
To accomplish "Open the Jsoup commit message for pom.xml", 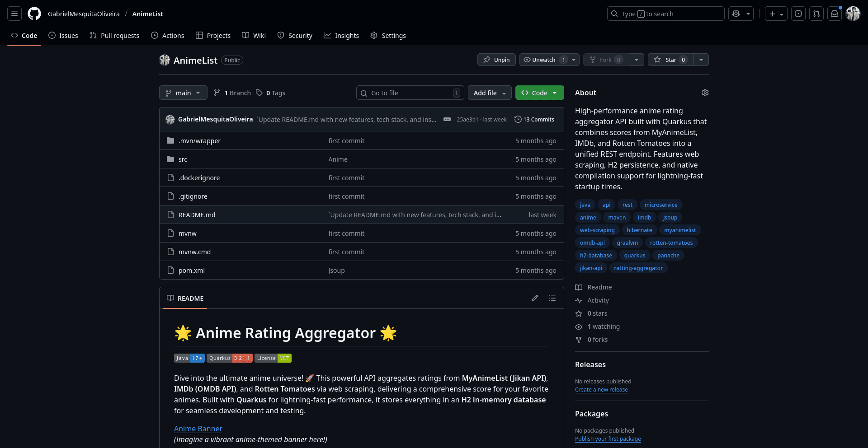I will click(x=336, y=271).
